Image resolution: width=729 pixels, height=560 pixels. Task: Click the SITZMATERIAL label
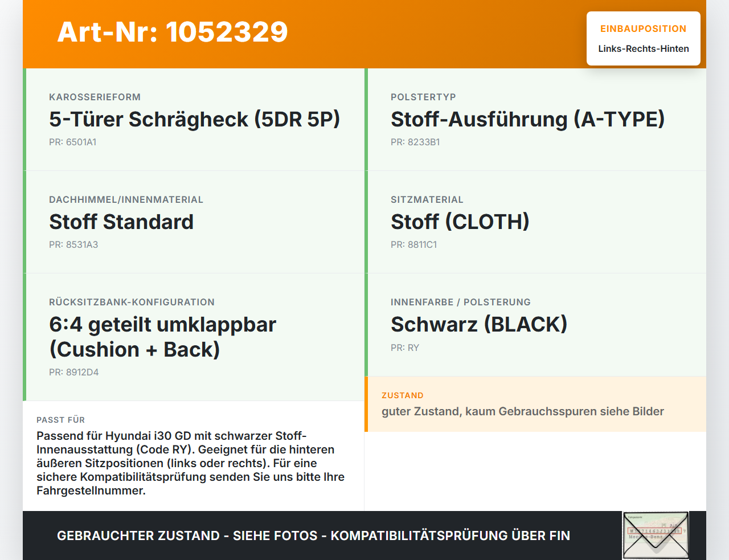[427, 199]
